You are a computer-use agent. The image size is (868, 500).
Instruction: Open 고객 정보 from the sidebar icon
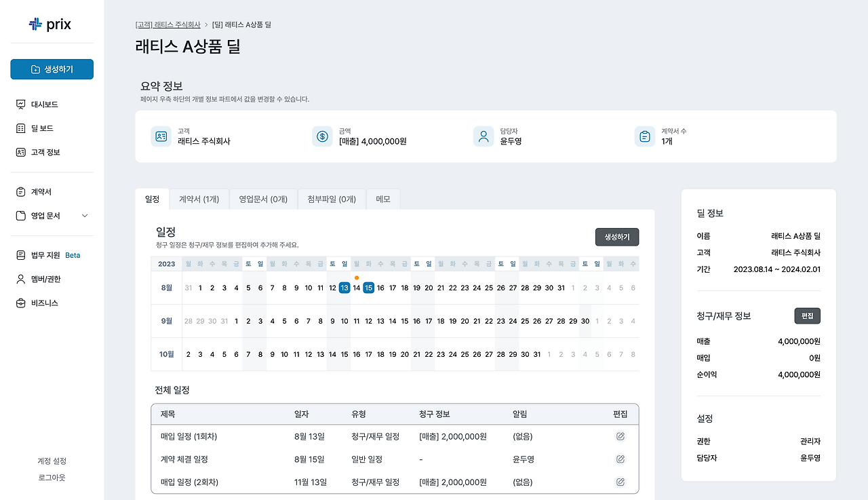pyautogui.click(x=20, y=151)
